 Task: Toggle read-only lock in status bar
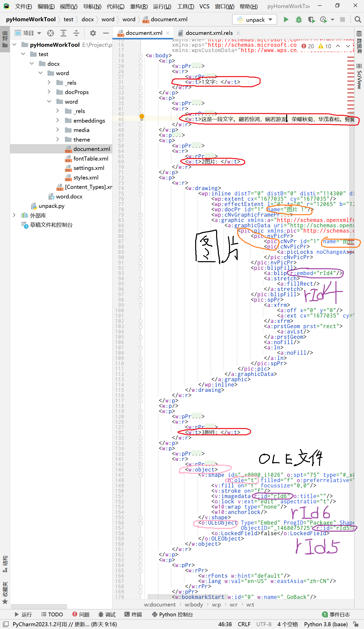click(x=356, y=624)
